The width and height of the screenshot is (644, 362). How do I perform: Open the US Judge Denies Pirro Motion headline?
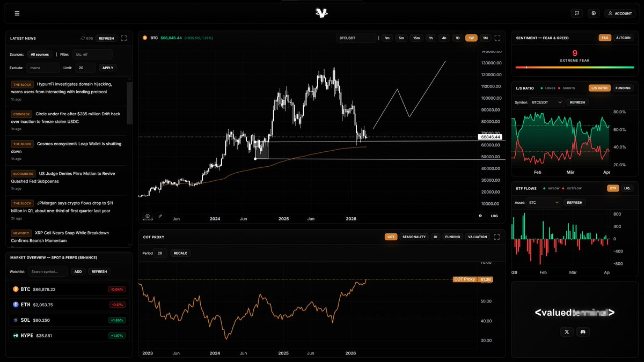[63, 177]
